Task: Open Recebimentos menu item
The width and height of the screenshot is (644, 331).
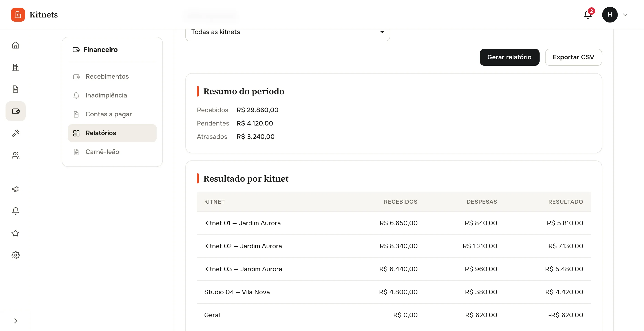Action: (112, 77)
